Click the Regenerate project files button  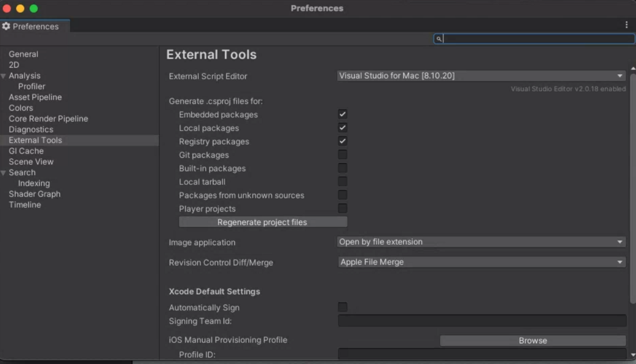262,222
